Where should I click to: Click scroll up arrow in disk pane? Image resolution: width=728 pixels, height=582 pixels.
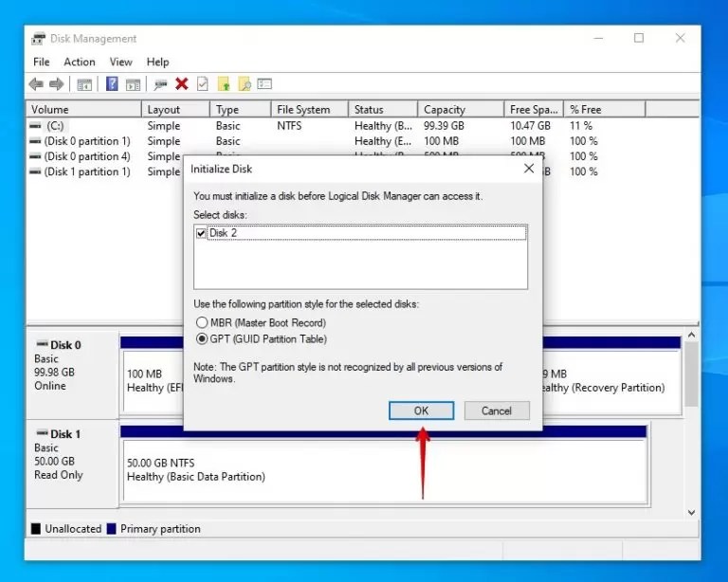pos(691,335)
